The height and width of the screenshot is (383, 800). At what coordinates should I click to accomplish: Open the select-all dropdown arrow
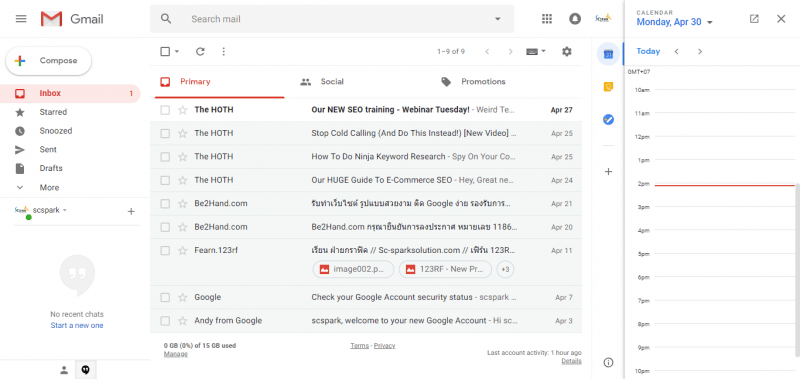tap(177, 52)
